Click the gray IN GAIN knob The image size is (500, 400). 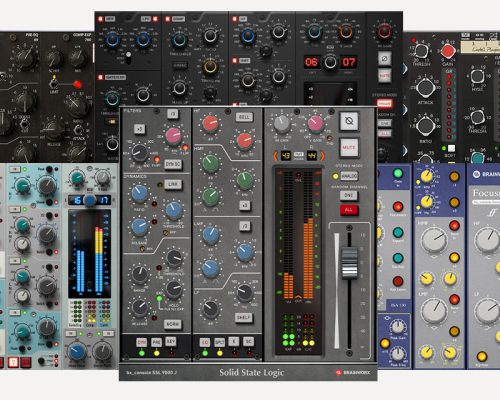click(282, 124)
